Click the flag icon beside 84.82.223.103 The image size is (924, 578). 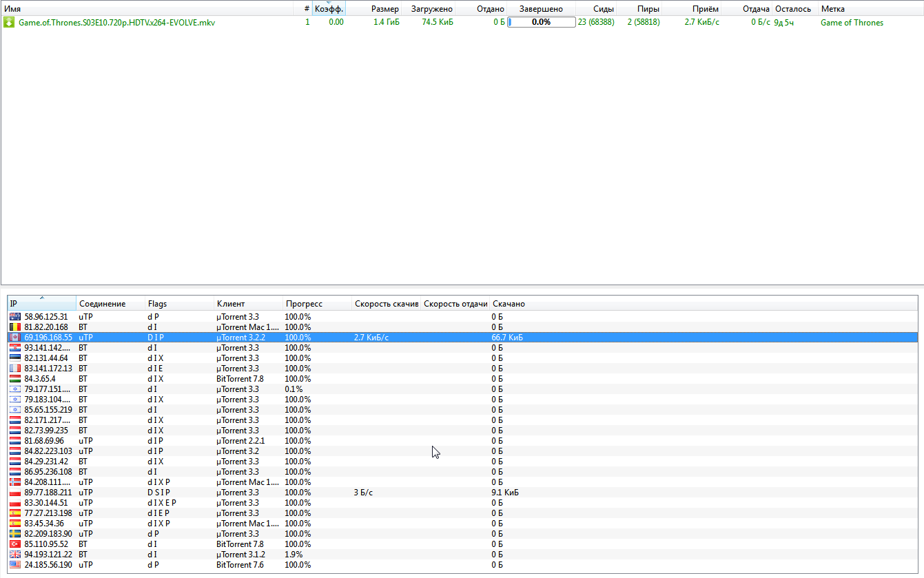15,451
